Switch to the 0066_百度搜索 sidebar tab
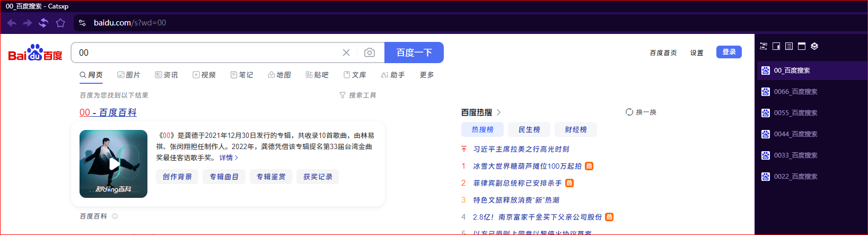Screen dimensions: 868x235 tap(812, 92)
